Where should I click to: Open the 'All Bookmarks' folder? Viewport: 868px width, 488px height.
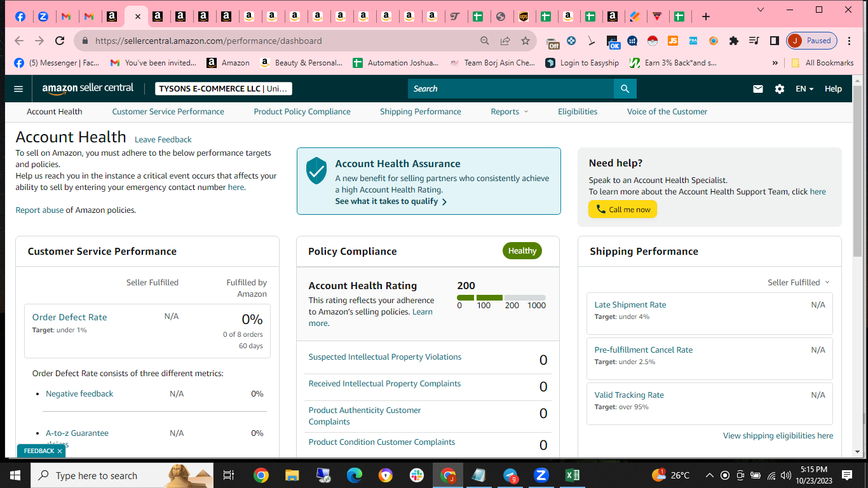tap(822, 63)
